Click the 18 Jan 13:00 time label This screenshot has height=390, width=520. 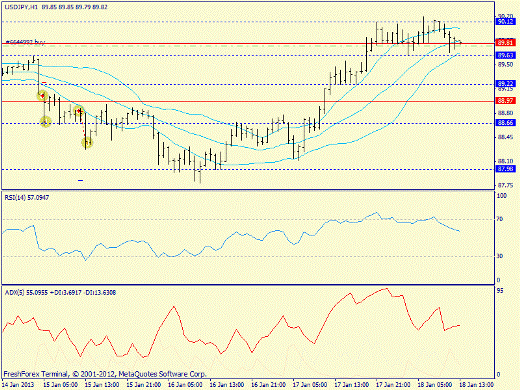point(477,385)
